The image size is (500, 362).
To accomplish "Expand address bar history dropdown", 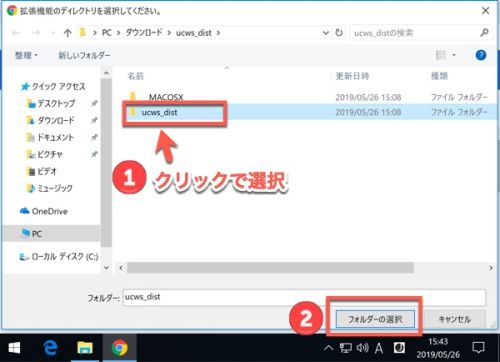I will click(326, 33).
